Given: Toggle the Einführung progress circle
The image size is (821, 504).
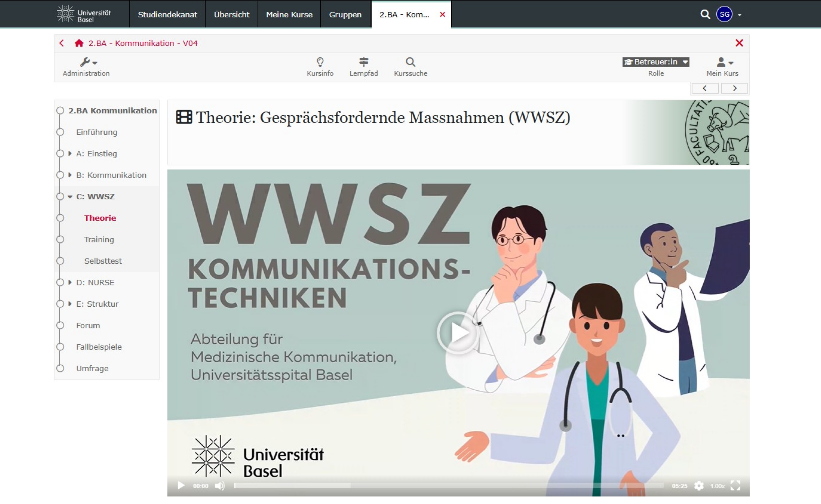Looking at the screenshot, I should click(60, 132).
